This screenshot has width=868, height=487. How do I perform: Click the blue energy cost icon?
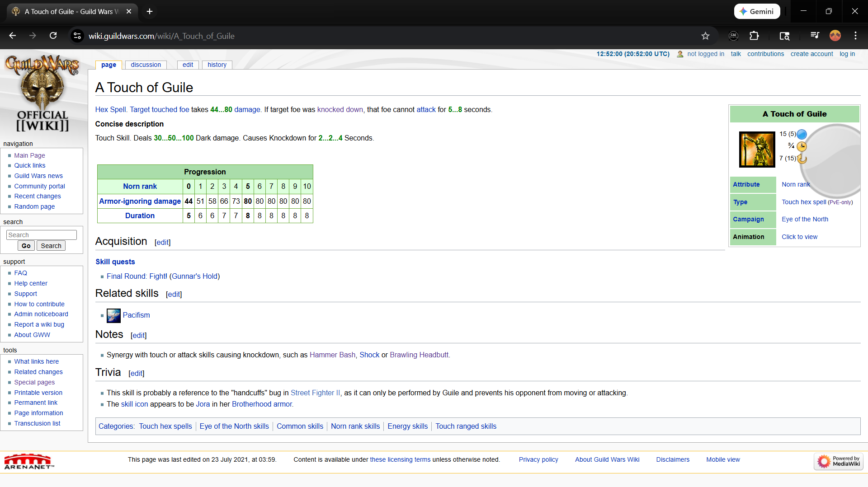(802, 134)
